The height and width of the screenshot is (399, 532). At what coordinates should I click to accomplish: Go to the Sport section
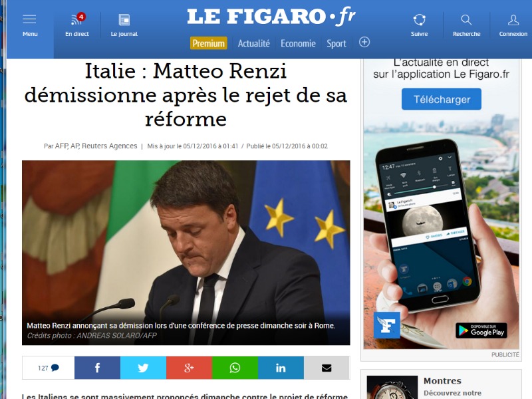point(336,44)
